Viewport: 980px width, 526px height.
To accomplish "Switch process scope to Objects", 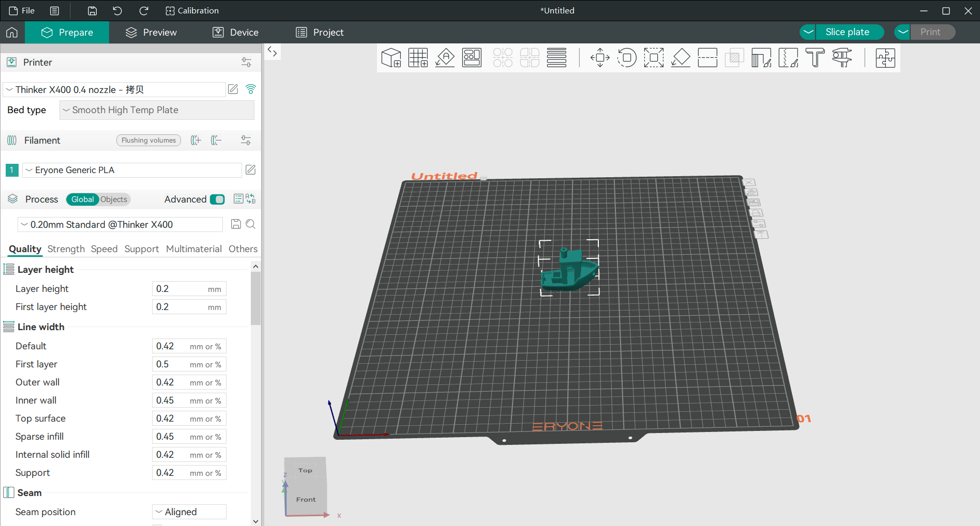I will pos(114,199).
